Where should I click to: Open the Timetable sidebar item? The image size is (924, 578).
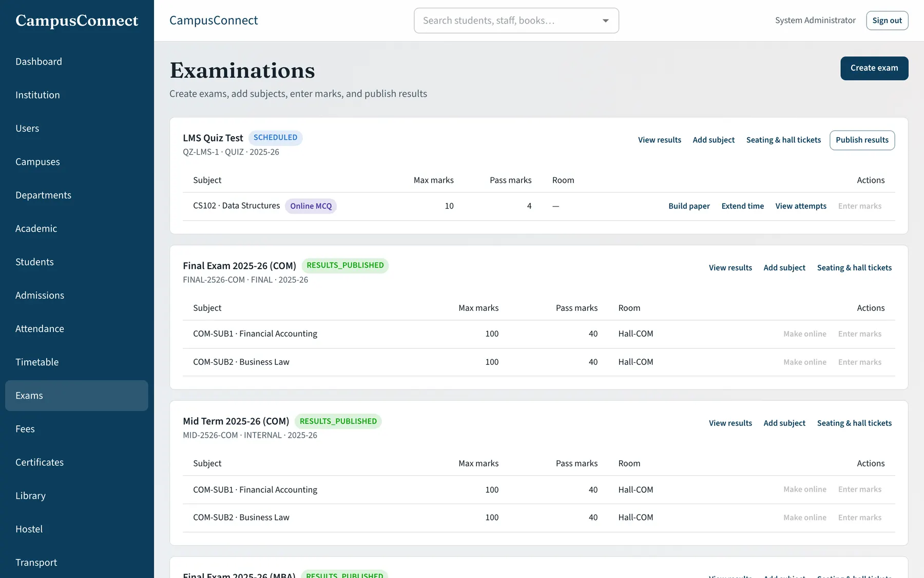click(76, 362)
